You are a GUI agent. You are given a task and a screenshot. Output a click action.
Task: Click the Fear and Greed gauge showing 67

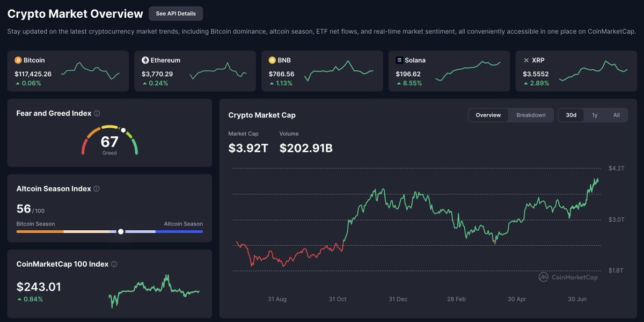click(x=109, y=141)
